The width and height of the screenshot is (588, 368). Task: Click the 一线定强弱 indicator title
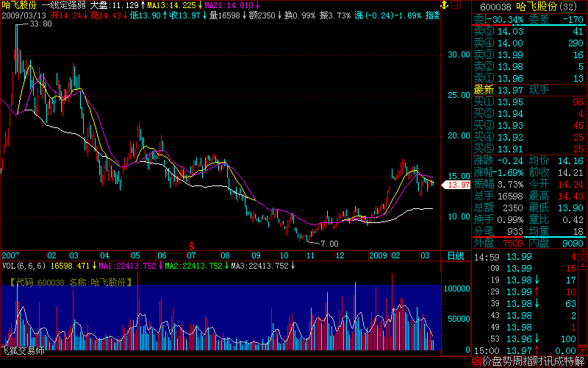64,6
